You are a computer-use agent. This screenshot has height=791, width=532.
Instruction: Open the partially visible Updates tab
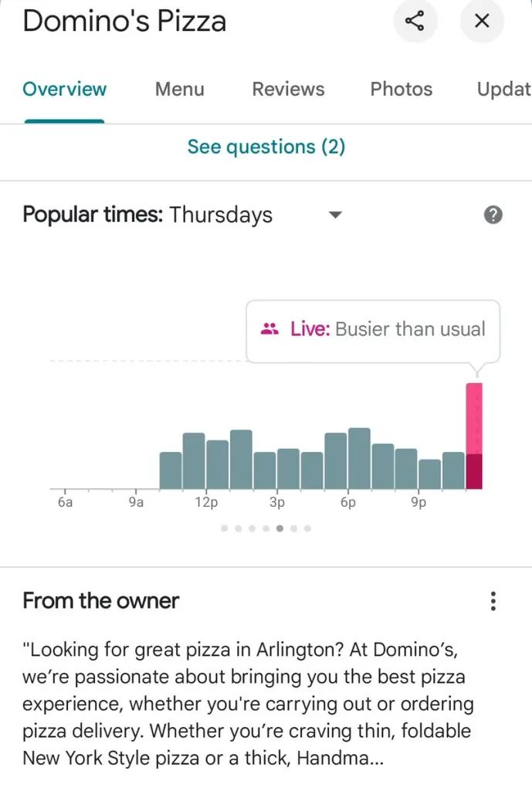point(503,89)
